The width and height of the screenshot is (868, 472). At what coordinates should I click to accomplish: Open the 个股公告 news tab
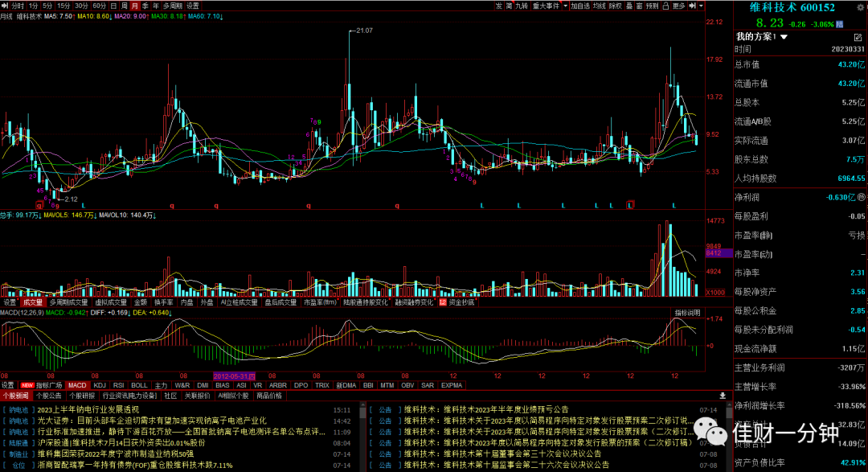click(49, 396)
